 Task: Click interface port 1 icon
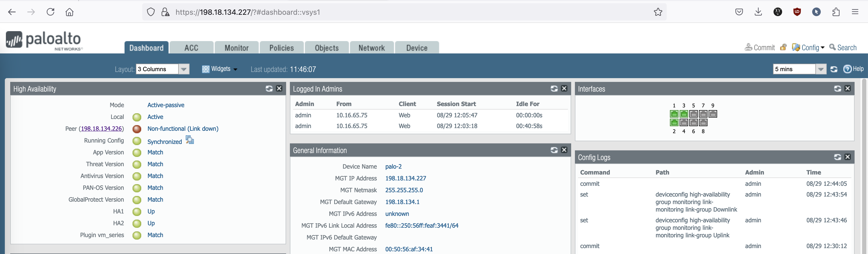(x=674, y=114)
